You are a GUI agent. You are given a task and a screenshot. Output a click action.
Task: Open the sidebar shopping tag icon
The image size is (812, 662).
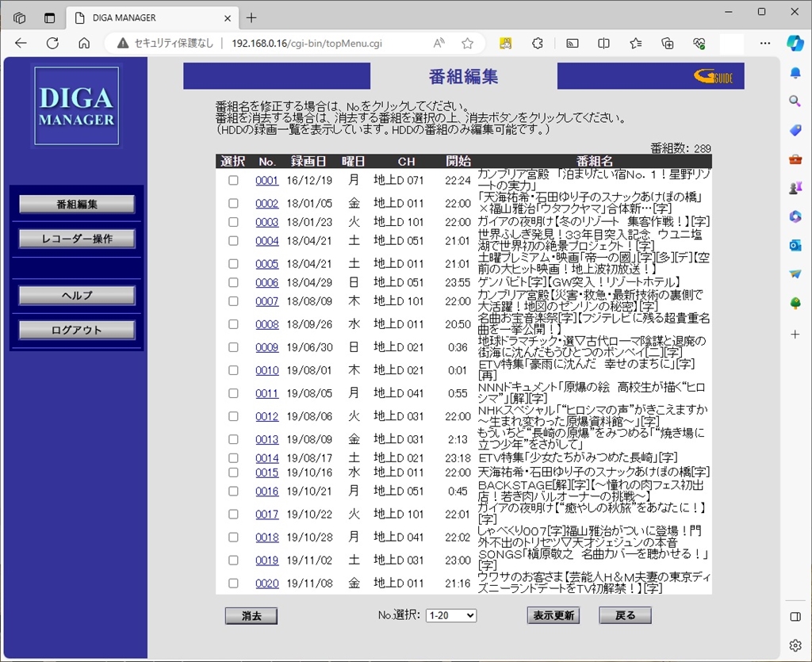click(x=795, y=131)
